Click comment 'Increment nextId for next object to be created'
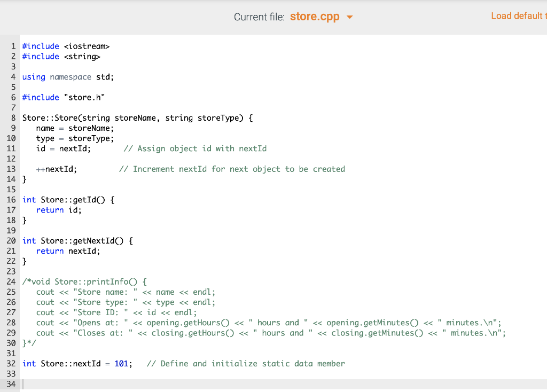This screenshot has height=392, width=547. point(232,169)
